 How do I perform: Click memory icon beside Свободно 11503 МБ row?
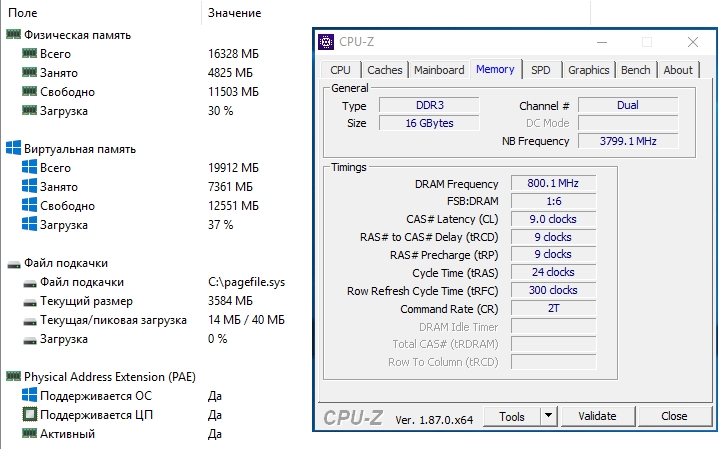pyautogui.click(x=29, y=91)
